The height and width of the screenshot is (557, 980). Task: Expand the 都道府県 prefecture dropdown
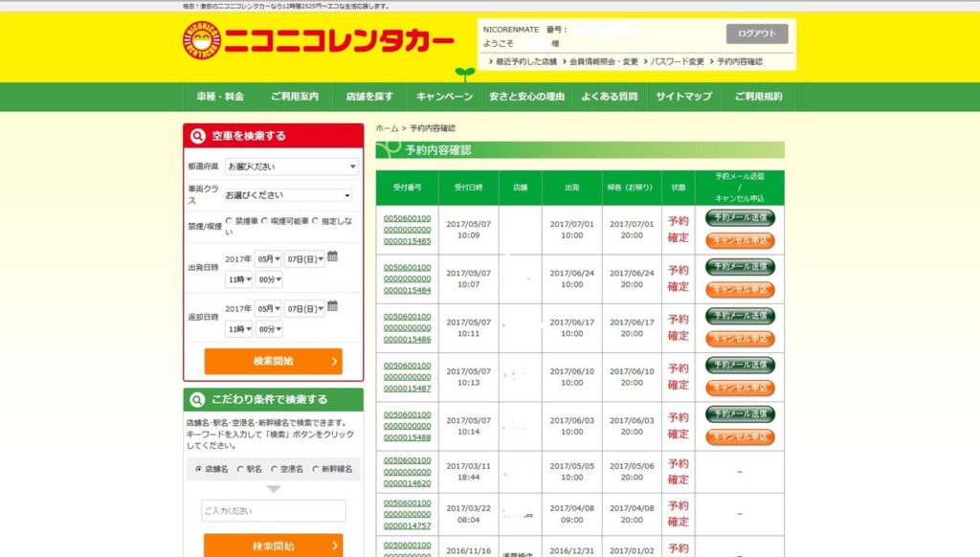point(291,167)
